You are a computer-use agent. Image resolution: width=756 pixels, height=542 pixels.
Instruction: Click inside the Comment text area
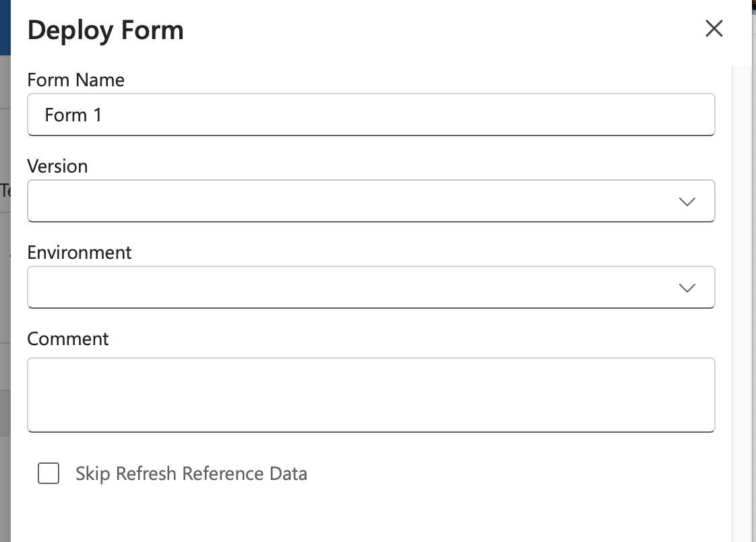click(x=371, y=394)
